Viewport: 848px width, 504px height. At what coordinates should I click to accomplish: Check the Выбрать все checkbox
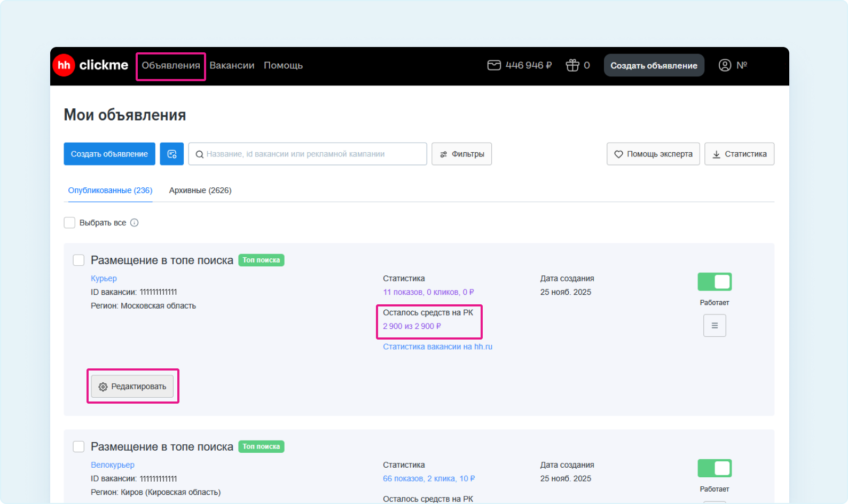click(69, 223)
